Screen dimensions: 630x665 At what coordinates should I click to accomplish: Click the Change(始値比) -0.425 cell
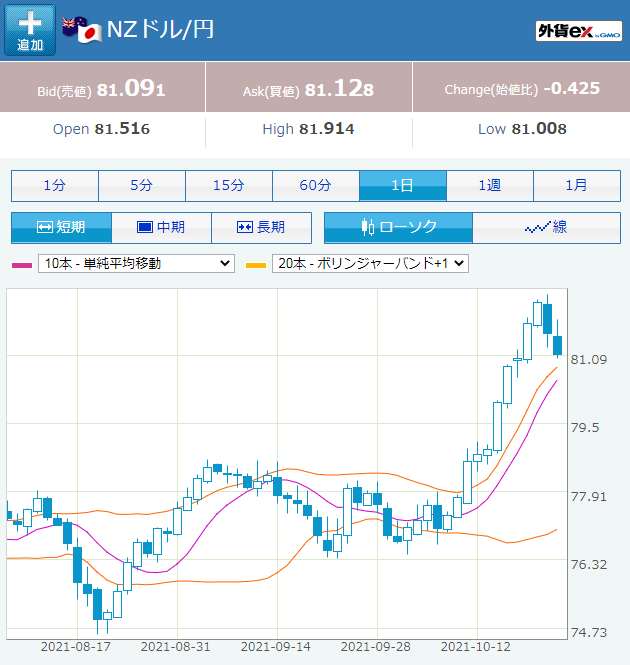click(521, 88)
